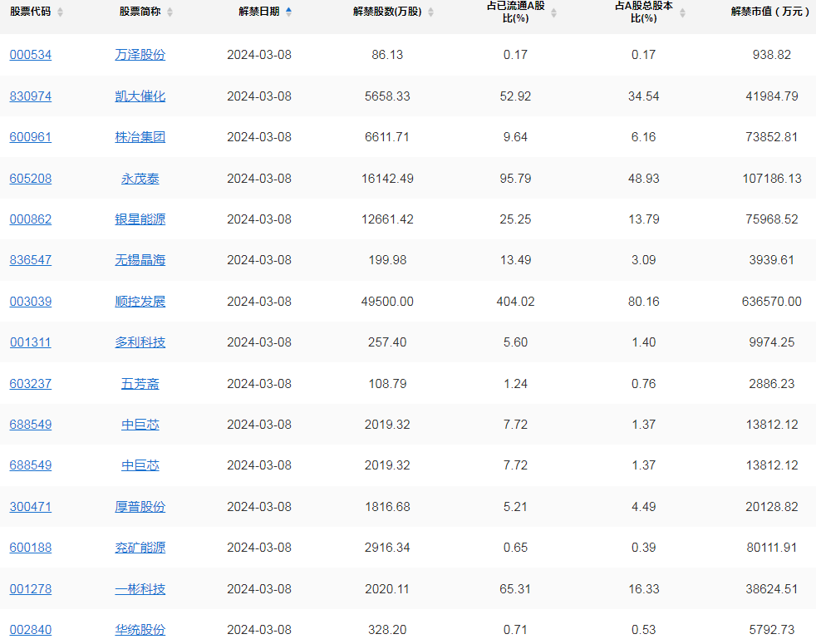Open 五芳斋 stock link
Screen dimensions: 816x644
pyautogui.click(x=140, y=384)
